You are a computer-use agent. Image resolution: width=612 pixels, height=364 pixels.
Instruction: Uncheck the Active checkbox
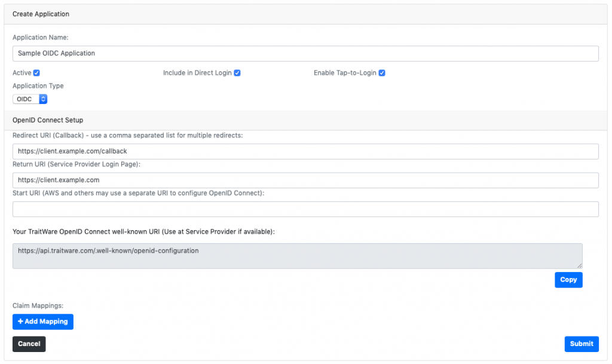click(36, 73)
